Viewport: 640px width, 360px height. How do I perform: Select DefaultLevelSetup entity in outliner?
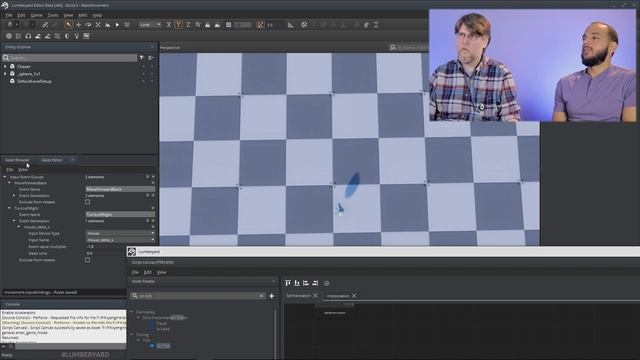coord(34,81)
